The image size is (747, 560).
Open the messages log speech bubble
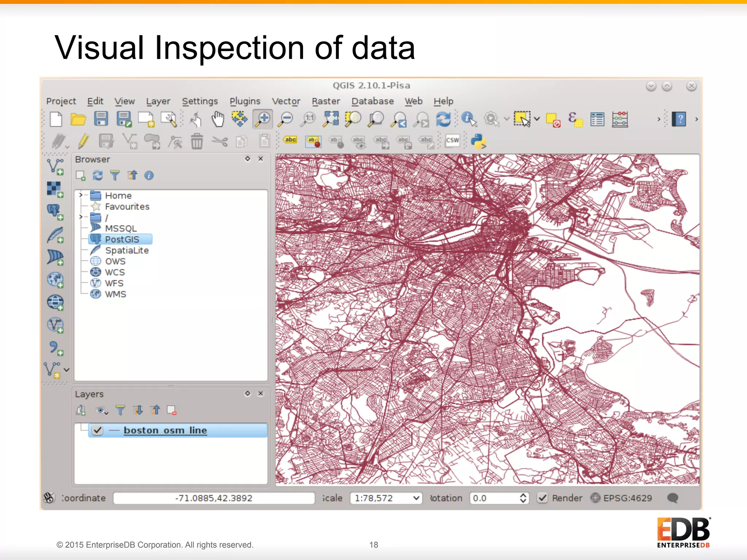(673, 498)
